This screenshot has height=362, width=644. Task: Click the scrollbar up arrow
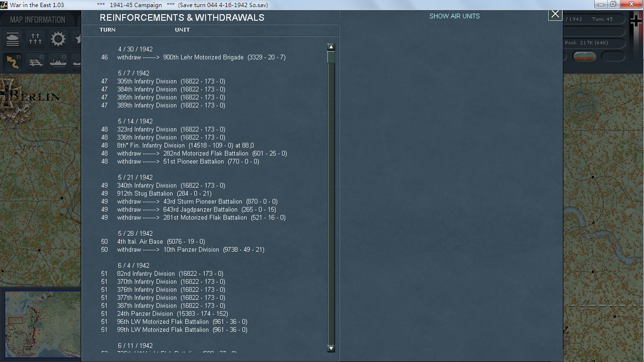click(331, 47)
